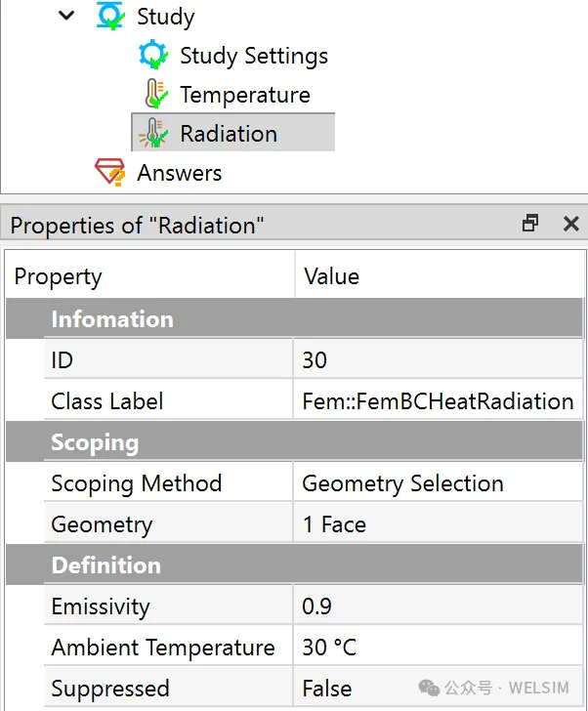Click the Study Settings gear icon
This screenshot has width=588, height=711.
(x=153, y=56)
